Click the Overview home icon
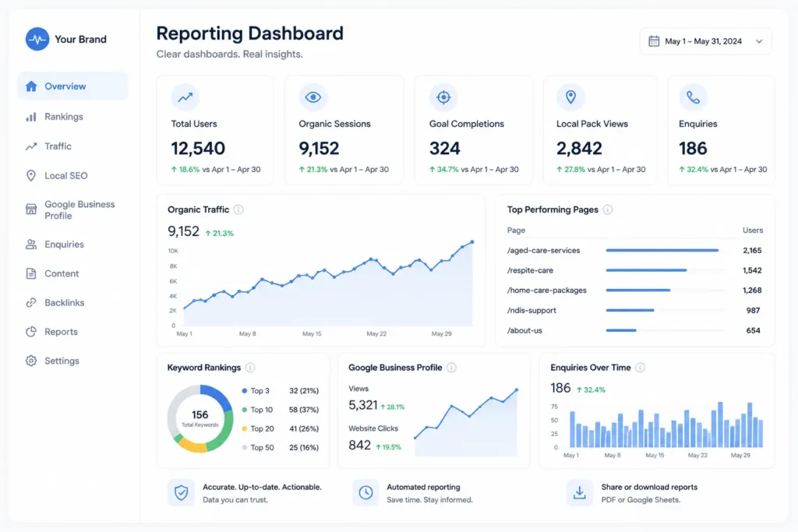Image resolution: width=798 pixels, height=532 pixels. pyautogui.click(x=31, y=86)
